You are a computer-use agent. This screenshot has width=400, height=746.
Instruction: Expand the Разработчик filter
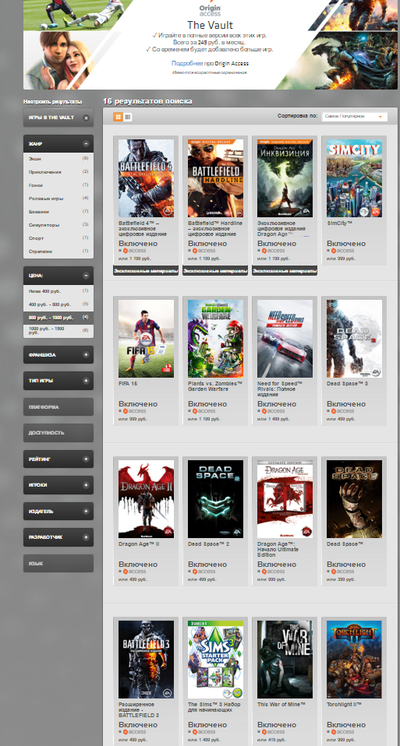tap(86, 537)
